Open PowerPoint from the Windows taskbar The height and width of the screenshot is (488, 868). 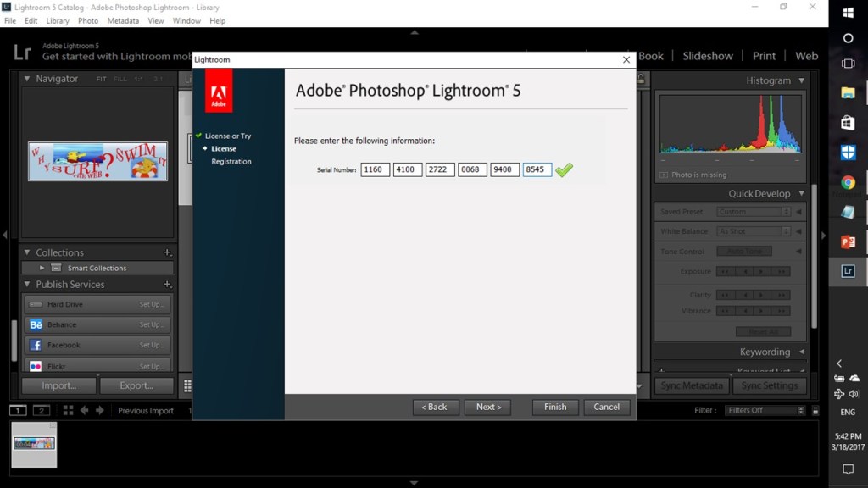click(848, 241)
